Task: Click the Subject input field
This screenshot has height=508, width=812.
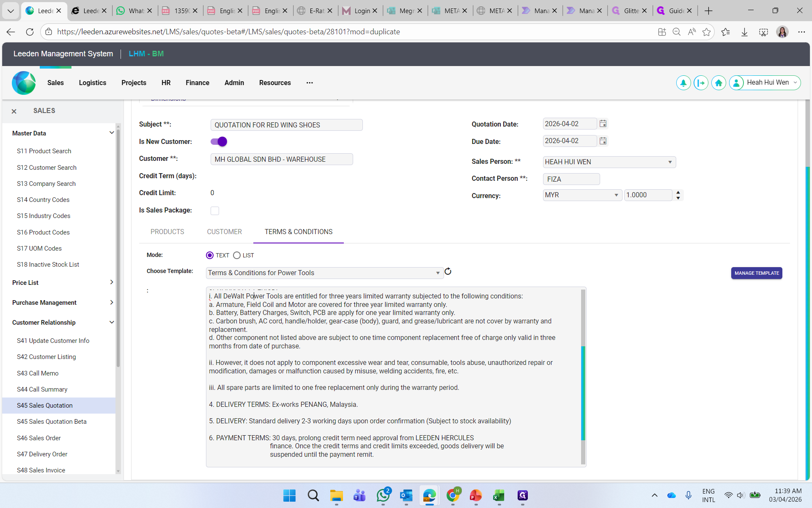Action: [286, 125]
